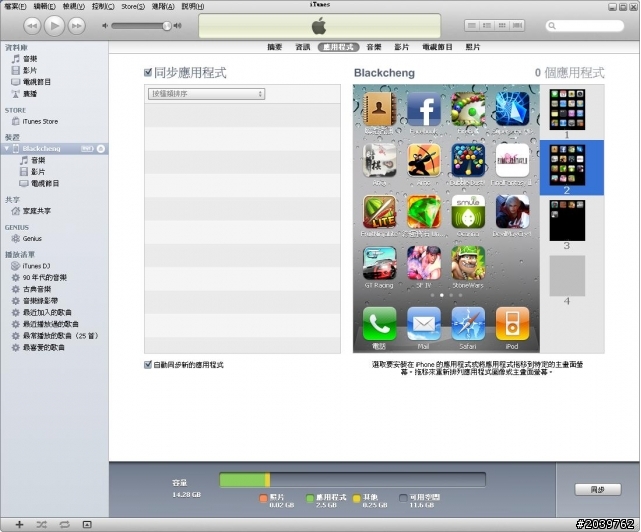The width and height of the screenshot is (641, 532).
Task: Collapse the Blackcheng device triangle
Action: point(7,148)
